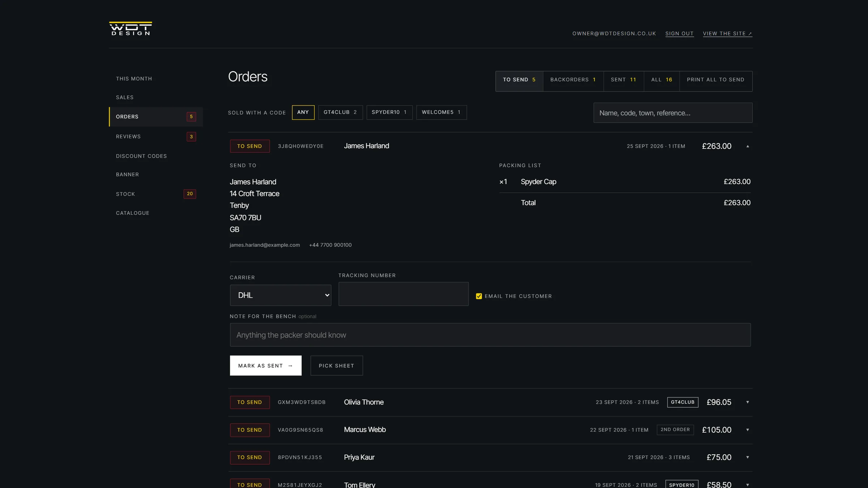Image resolution: width=868 pixels, height=488 pixels.
Task: Open View The Site link
Action: pyautogui.click(x=727, y=34)
